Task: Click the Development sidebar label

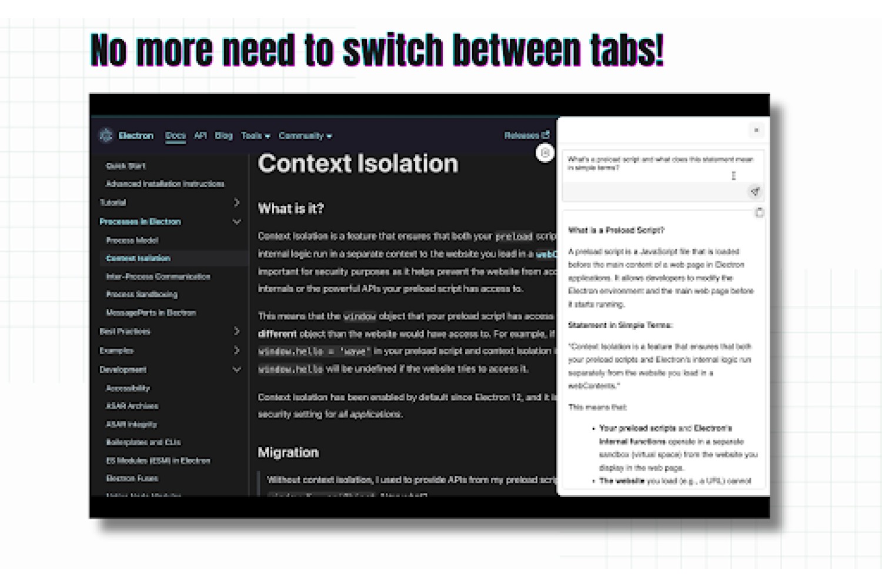Action: (123, 370)
